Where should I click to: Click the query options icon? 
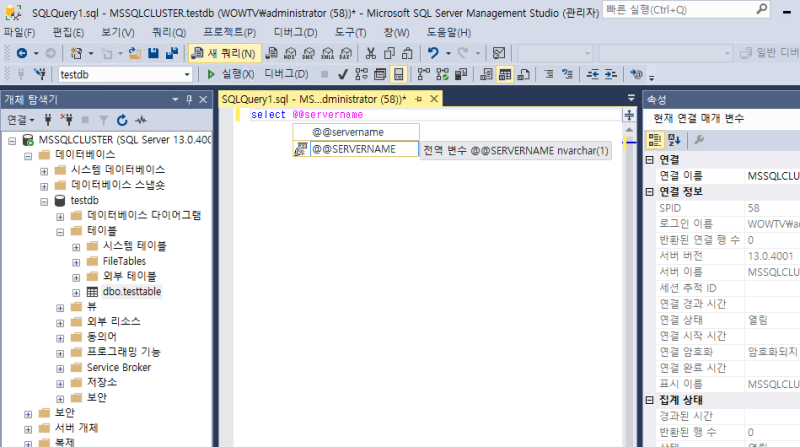point(380,74)
